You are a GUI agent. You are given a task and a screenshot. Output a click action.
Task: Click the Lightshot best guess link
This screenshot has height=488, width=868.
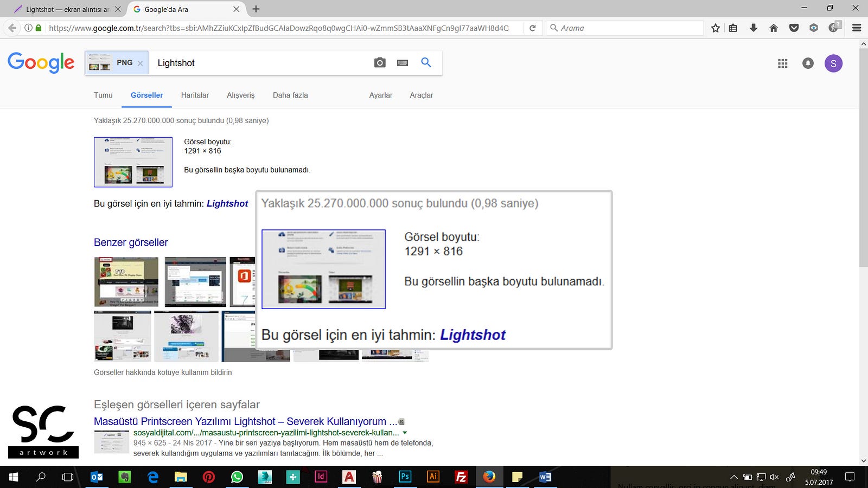point(227,204)
